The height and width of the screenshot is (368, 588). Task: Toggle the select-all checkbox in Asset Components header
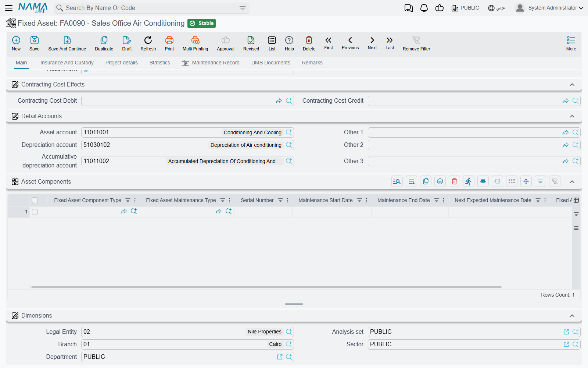35,200
